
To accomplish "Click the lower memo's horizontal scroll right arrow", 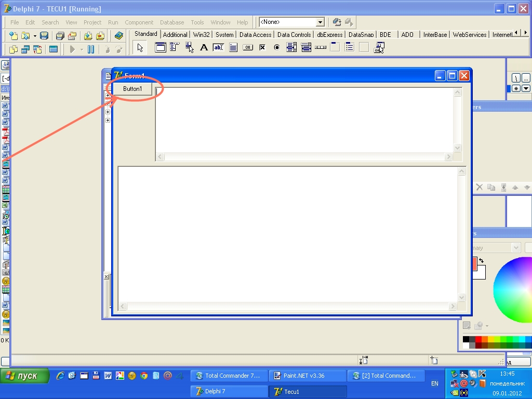I will pyautogui.click(x=453, y=306).
